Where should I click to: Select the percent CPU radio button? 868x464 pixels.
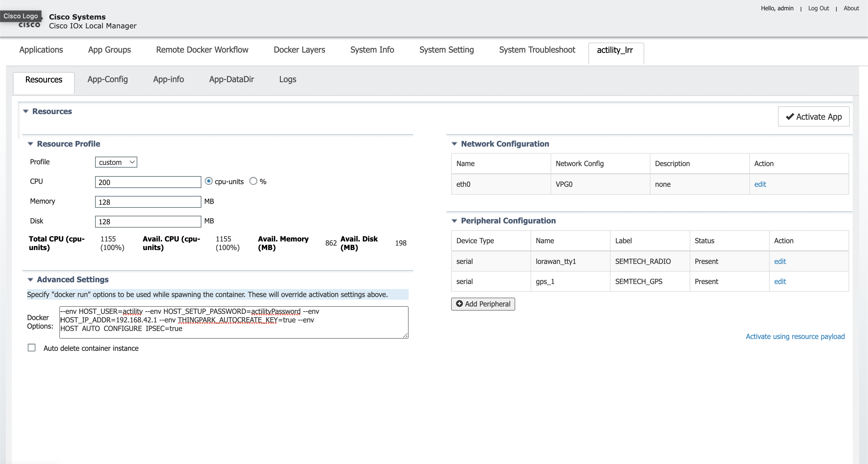[253, 181]
